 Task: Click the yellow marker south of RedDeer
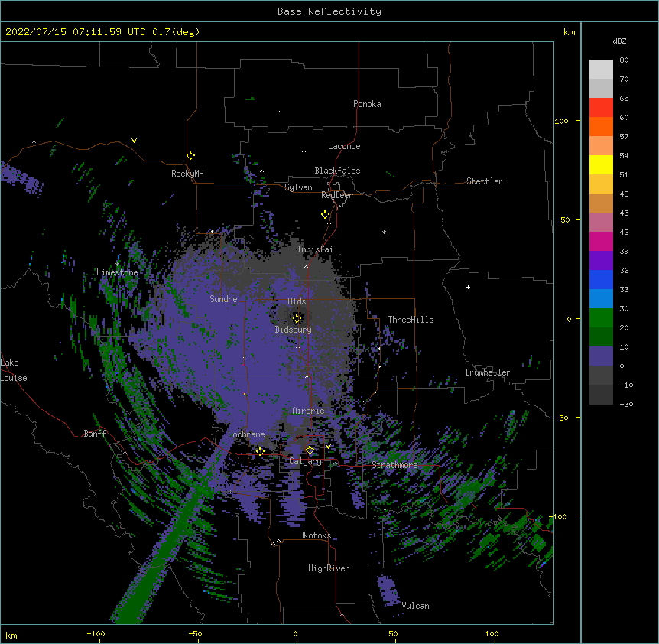click(x=325, y=215)
